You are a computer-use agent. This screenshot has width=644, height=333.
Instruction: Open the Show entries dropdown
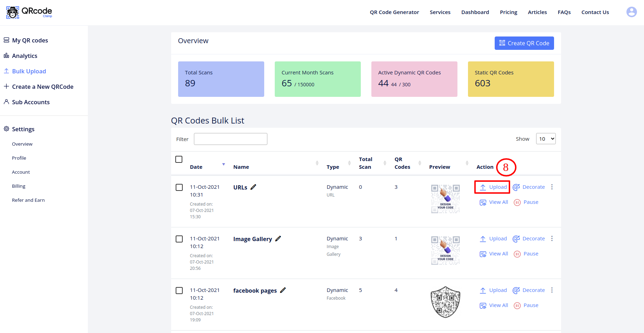(x=546, y=139)
